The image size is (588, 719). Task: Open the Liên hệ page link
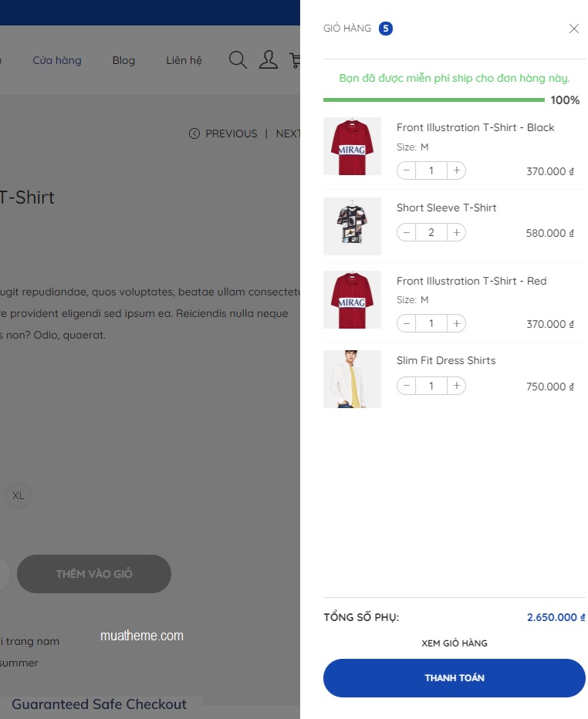click(x=184, y=60)
